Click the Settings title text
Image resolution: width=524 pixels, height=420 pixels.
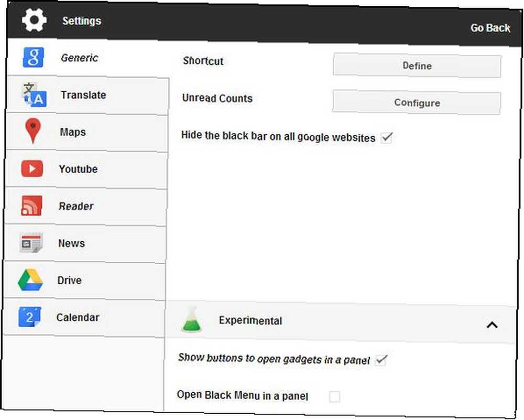click(x=82, y=21)
